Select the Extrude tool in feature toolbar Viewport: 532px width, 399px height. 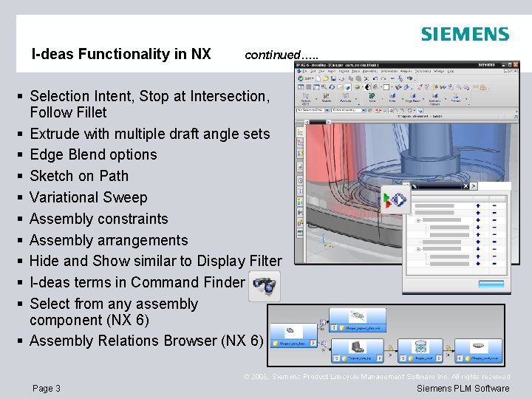346,98
